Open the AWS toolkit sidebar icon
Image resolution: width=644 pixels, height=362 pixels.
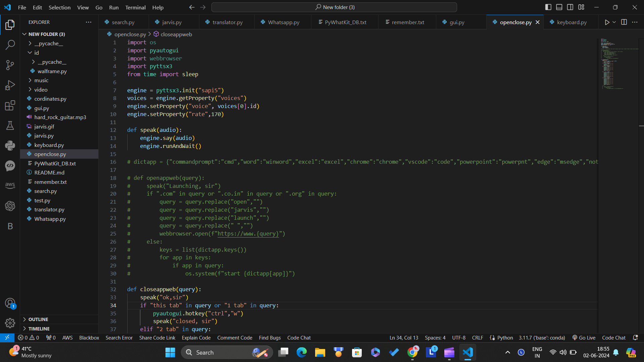[10, 185]
